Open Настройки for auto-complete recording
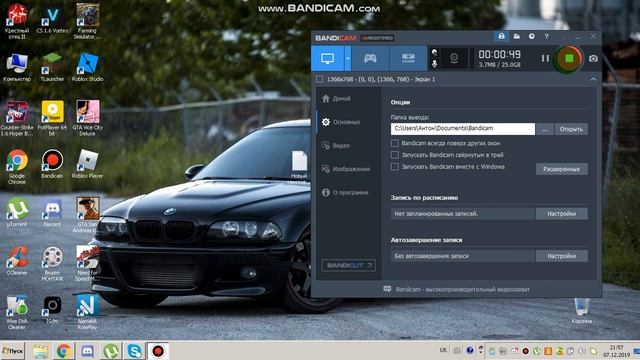 point(562,256)
